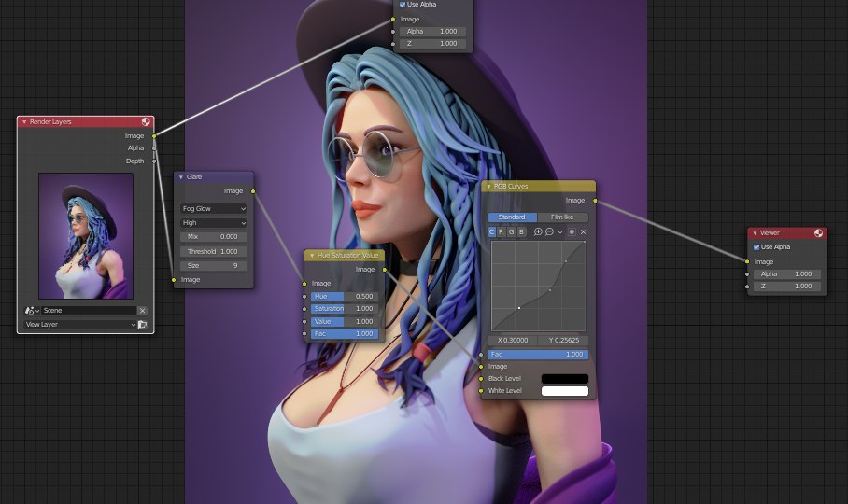Click the Glare node Image input socket

tap(174, 280)
